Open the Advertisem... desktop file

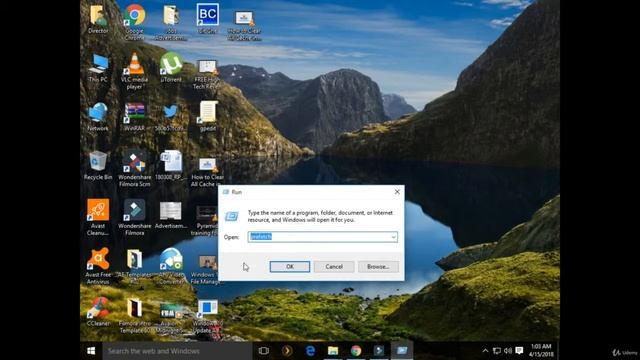click(x=171, y=215)
